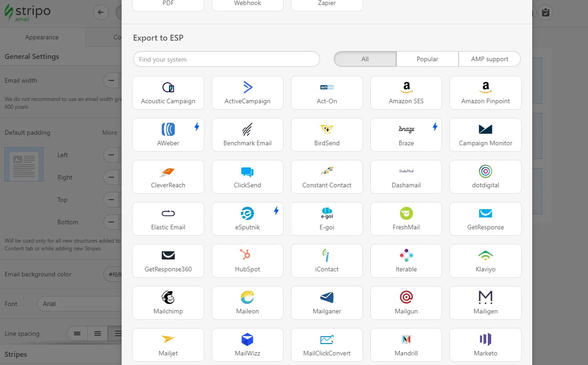This screenshot has height=365, width=588.
Task: Open the Mailigen export option
Action: coord(486,303)
